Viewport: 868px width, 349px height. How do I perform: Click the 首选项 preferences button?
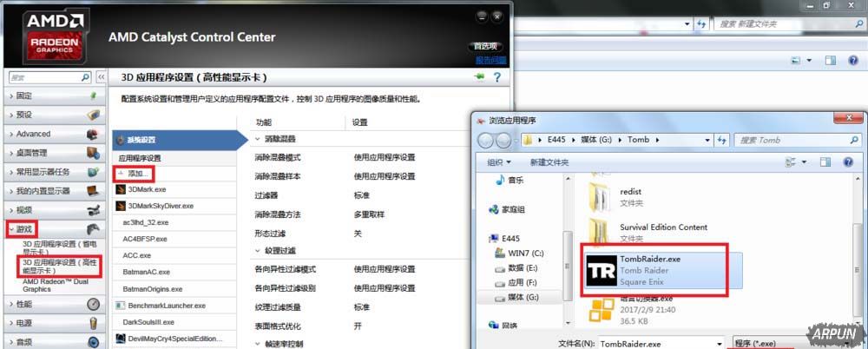[x=485, y=46]
